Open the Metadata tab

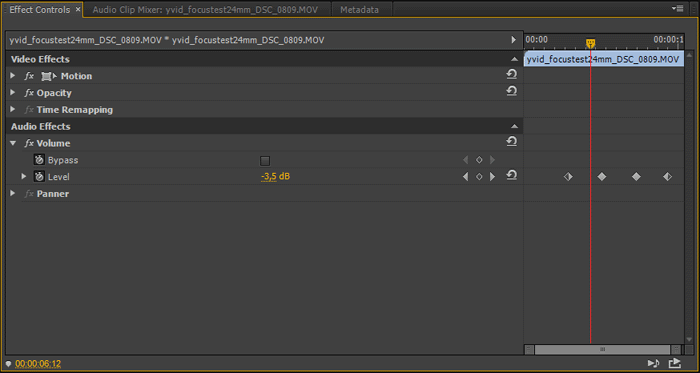(x=359, y=10)
